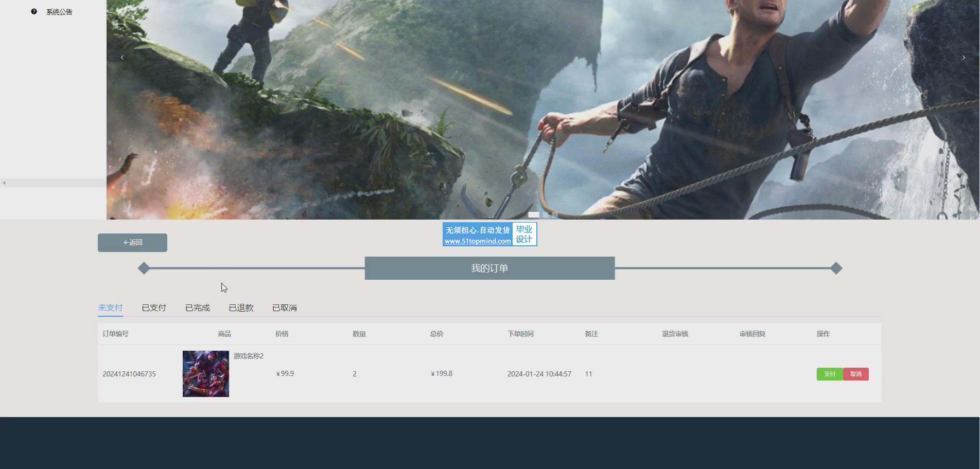Go to next carousel slide arrow
The image size is (980, 469).
[x=964, y=58]
